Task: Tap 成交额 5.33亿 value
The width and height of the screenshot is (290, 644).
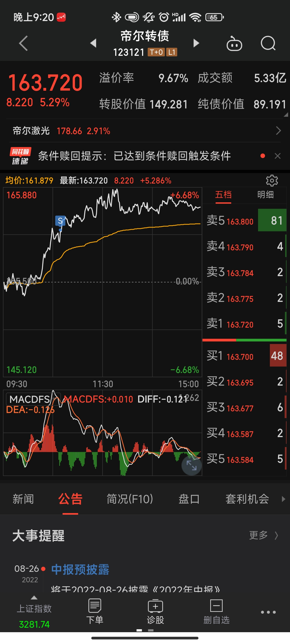Action: click(270, 78)
